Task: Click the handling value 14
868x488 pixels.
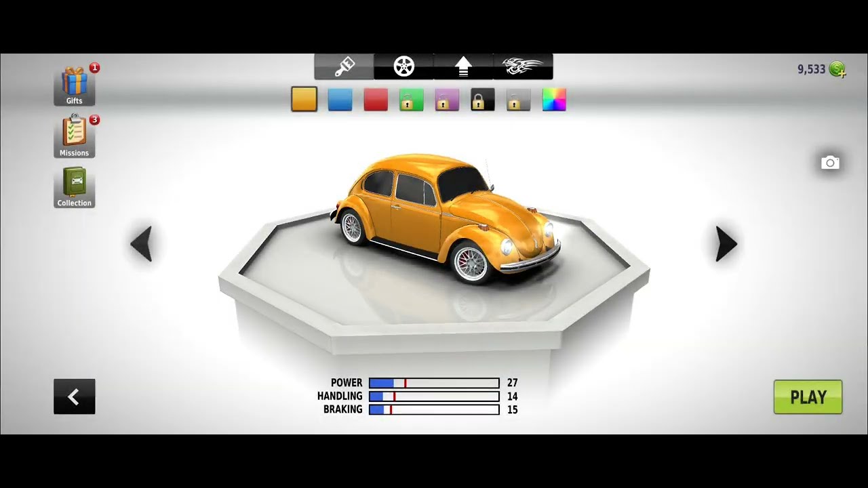Action: click(512, 396)
